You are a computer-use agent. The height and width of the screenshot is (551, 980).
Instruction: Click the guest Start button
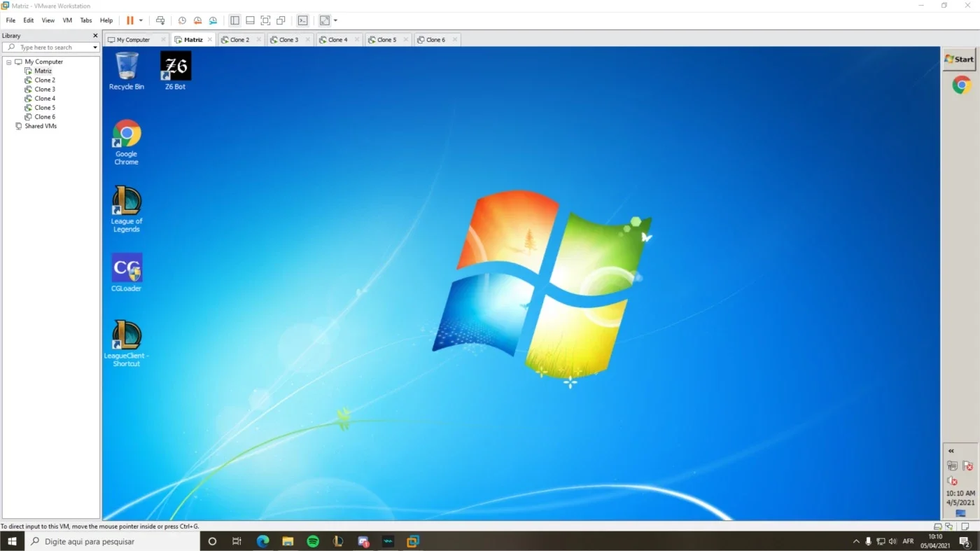pyautogui.click(x=959, y=59)
